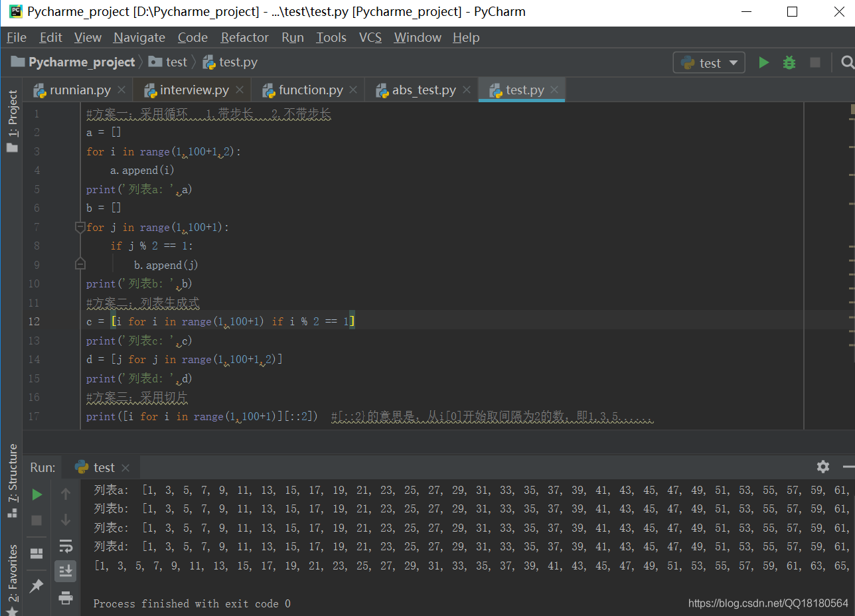Click the down arrow in Run panel

(66, 520)
